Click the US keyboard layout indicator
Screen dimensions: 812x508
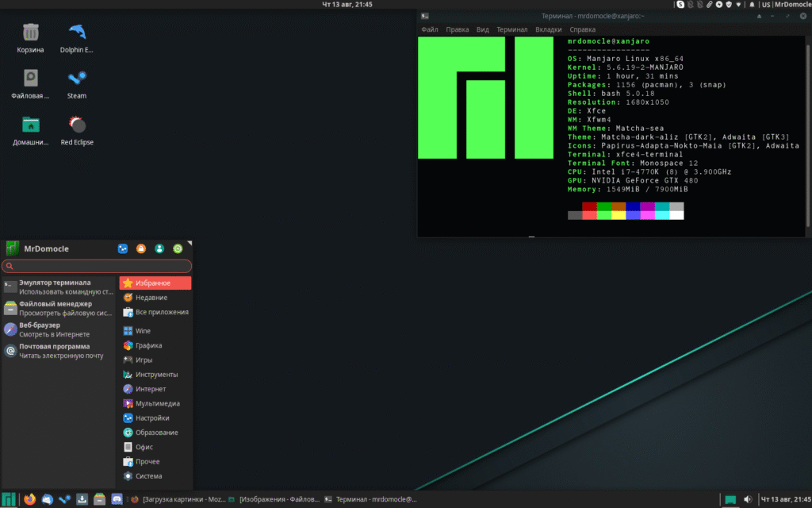[x=765, y=5]
